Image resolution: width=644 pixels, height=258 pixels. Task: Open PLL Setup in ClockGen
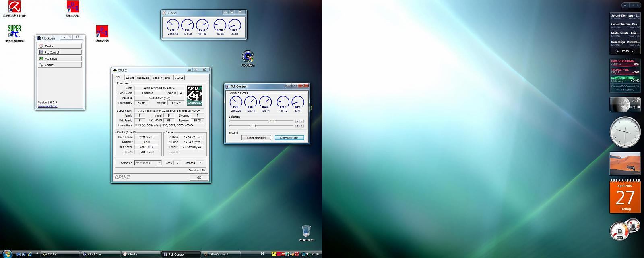point(60,58)
